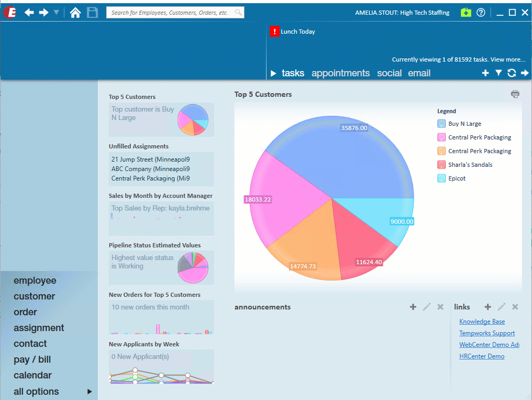Image resolution: width=532 pixels, height=400 pixels.
Task: Open the Tempworks Support link
Action: point(487,333)
